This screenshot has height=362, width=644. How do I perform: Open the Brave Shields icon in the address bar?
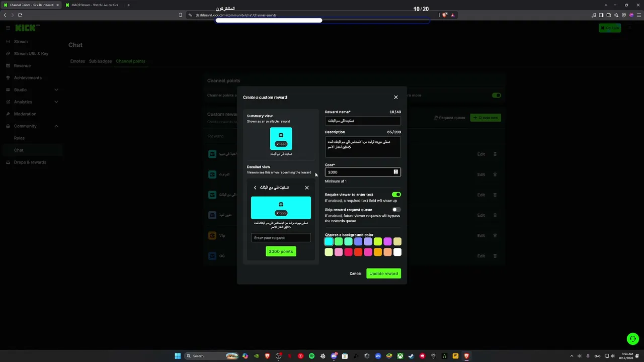(x=444, y=15)
